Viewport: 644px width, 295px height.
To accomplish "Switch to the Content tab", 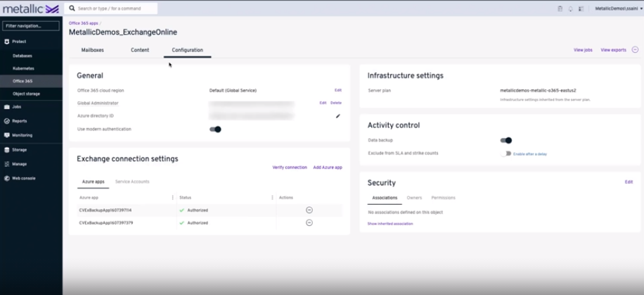I will (x=140, y=50).
